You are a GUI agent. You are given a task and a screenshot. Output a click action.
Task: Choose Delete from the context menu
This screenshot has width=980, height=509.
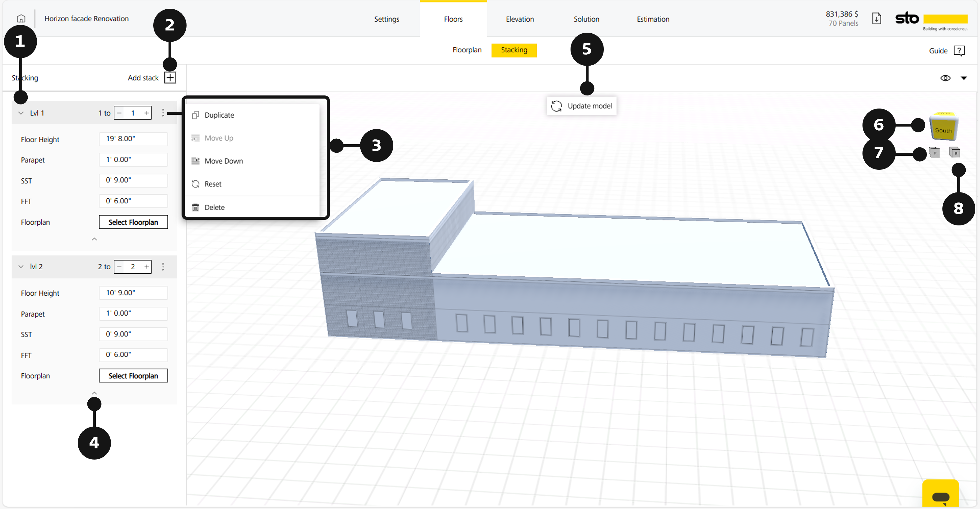(x=252, y=207)
